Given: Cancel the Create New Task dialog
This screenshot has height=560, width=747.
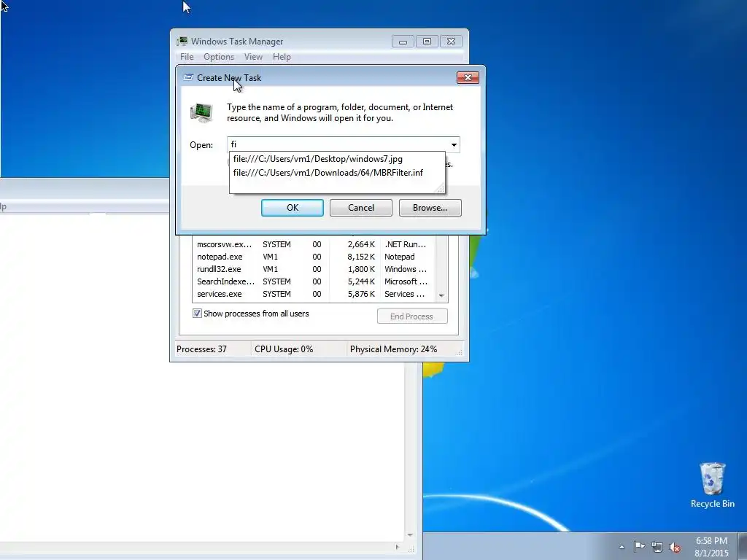Looking at the screenshot, I should pyautogui.click(x=360, y=208).
